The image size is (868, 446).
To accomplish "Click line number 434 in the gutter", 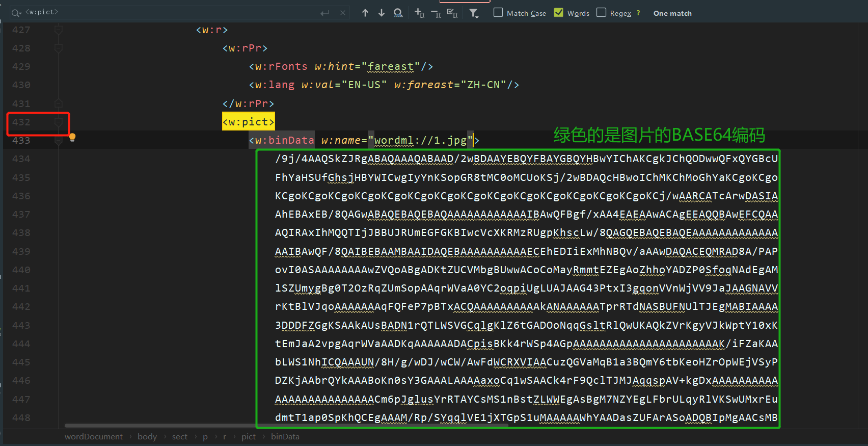I will tap(21, 159).
